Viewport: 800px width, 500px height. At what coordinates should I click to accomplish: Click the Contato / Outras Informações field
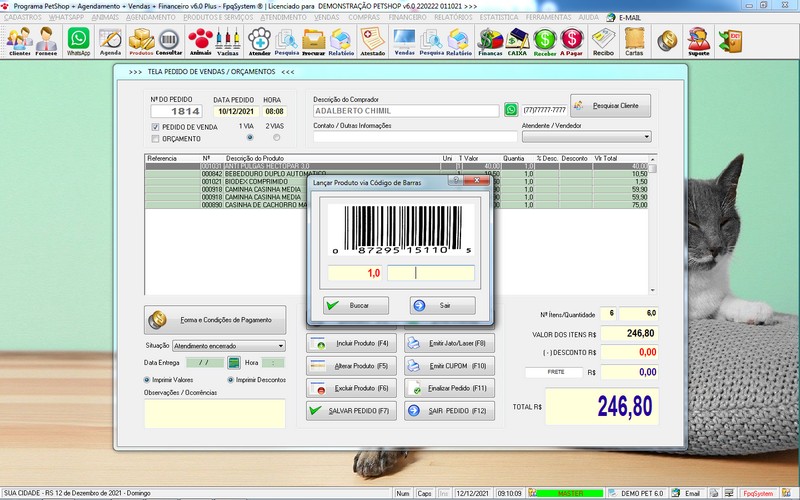[415, 137]
